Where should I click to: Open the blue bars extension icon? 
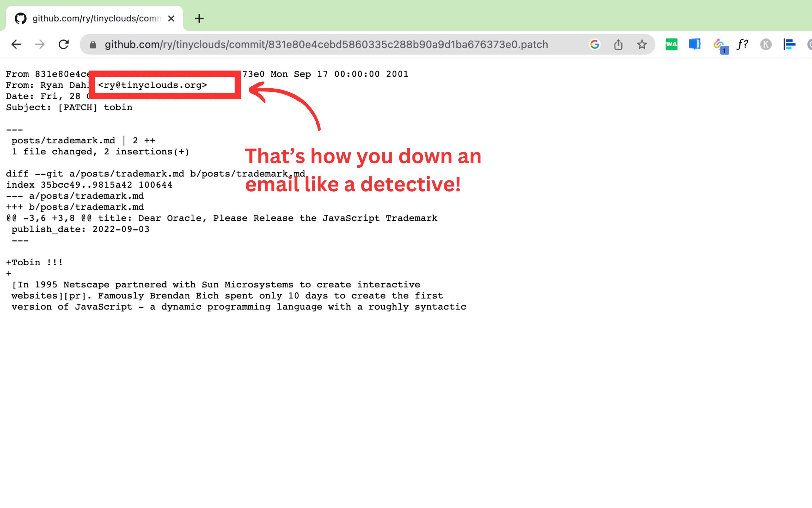click(789, 44)
